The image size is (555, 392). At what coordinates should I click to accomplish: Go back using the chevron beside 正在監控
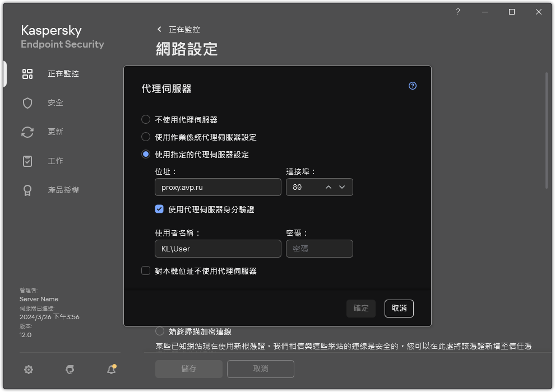[159, 29]
